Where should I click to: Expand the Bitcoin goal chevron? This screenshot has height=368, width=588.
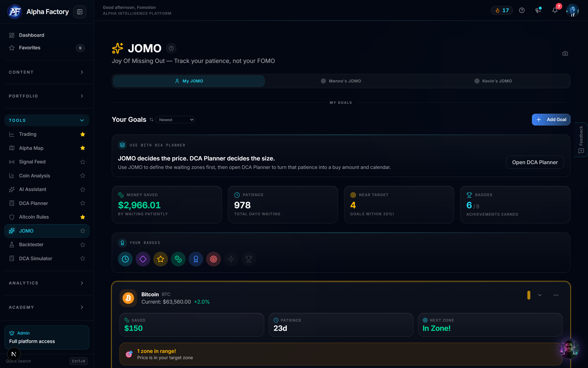click(540, 295)
